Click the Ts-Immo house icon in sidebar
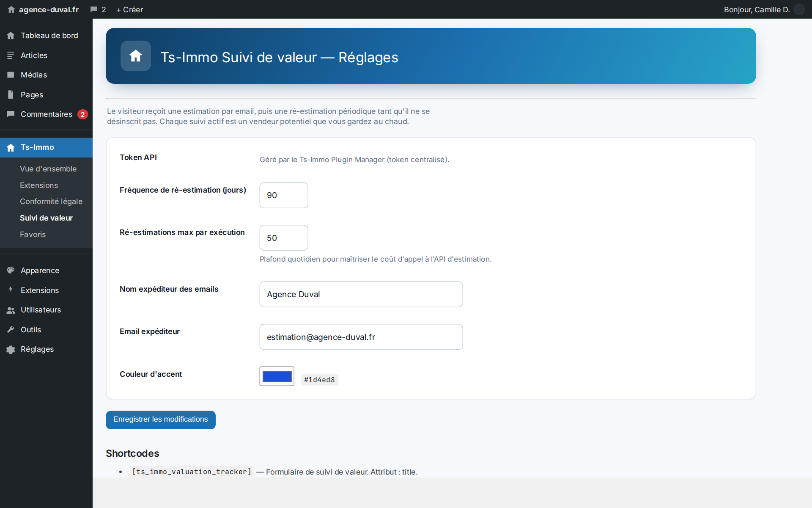 tap(11, 147)
